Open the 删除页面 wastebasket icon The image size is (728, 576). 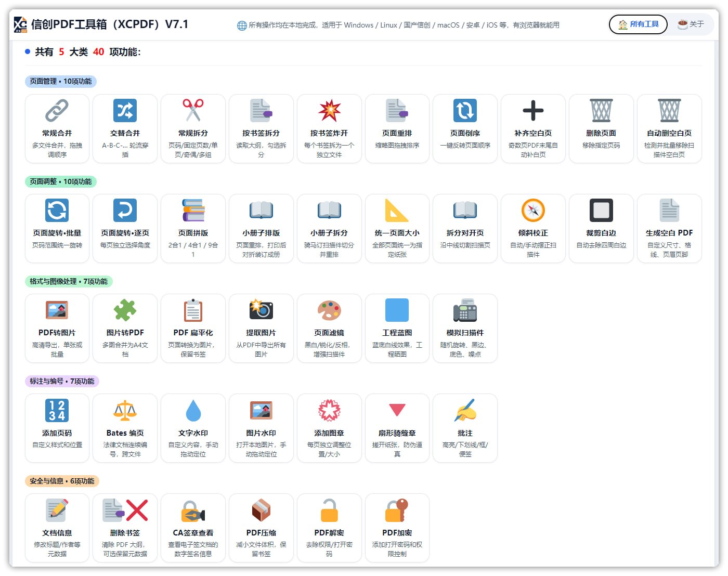(x=601, y=111)
